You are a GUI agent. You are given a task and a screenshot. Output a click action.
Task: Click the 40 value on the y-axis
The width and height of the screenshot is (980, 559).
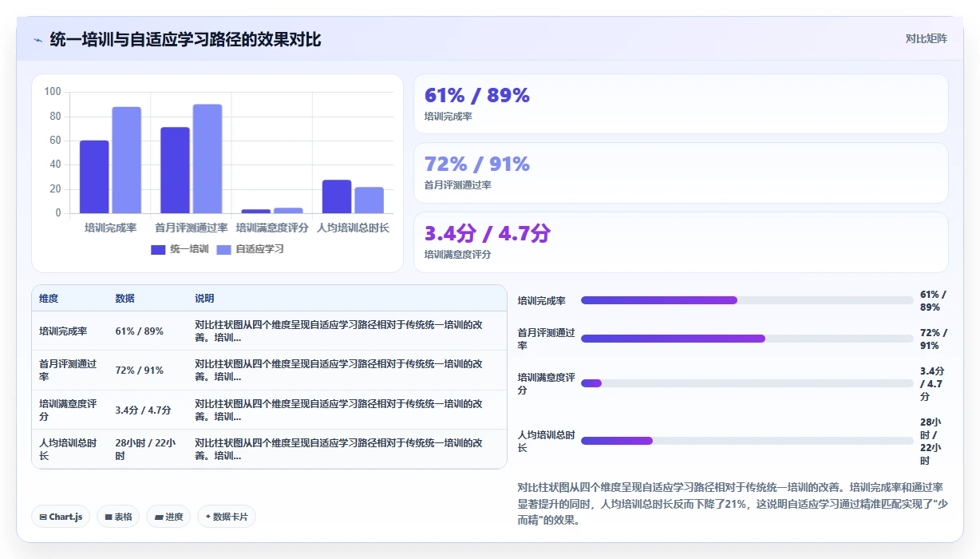[x=56, y=165]
